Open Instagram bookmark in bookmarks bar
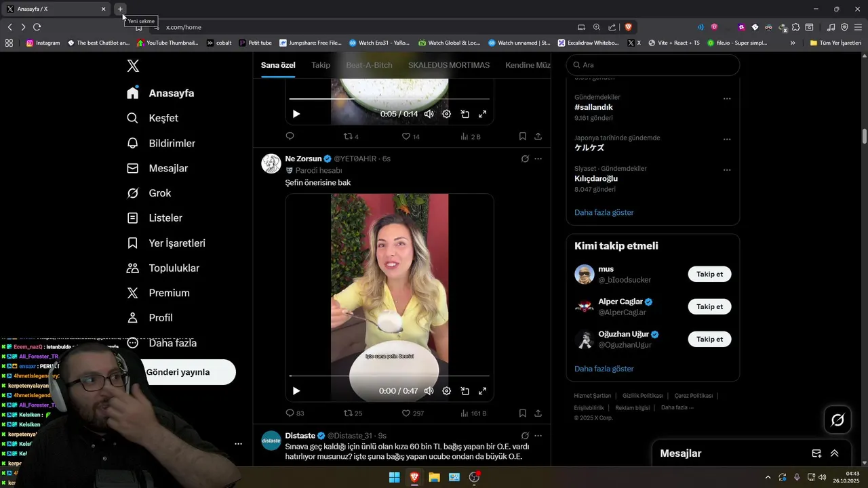868x488 pixels. [43, 43]
